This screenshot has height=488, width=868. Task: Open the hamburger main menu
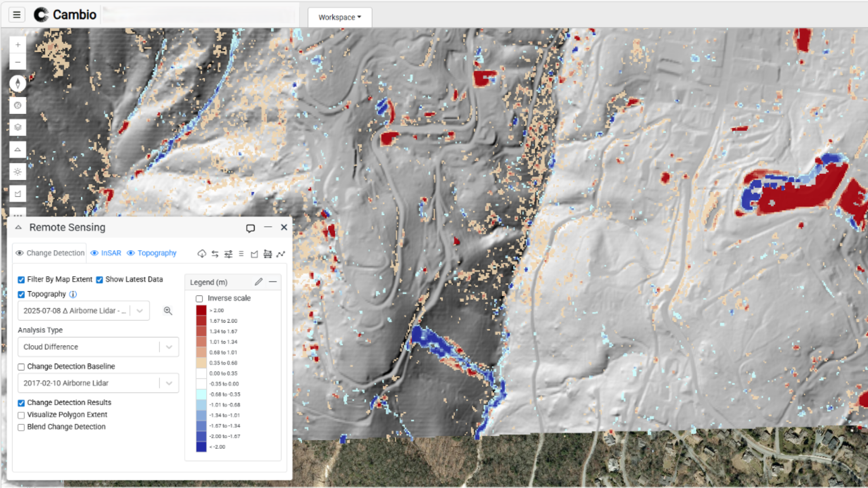17,15
